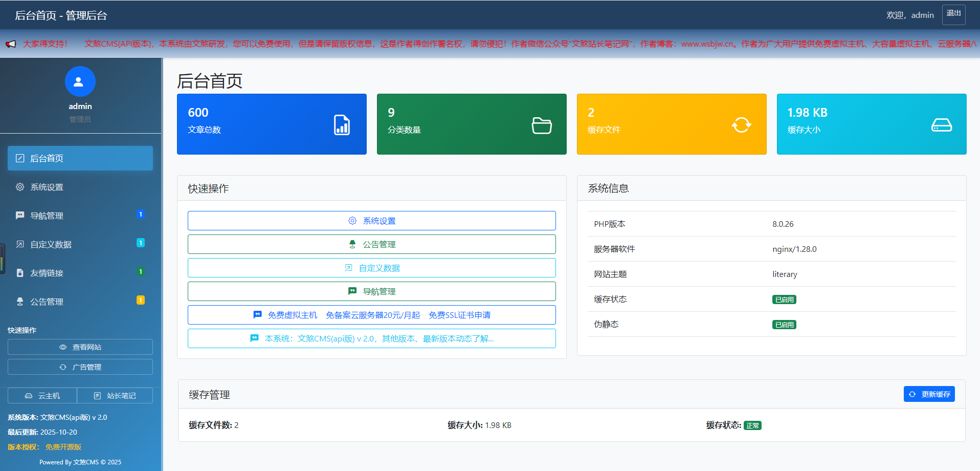Click the folder icon on the 分类数量 card

[x=542, y=124]
